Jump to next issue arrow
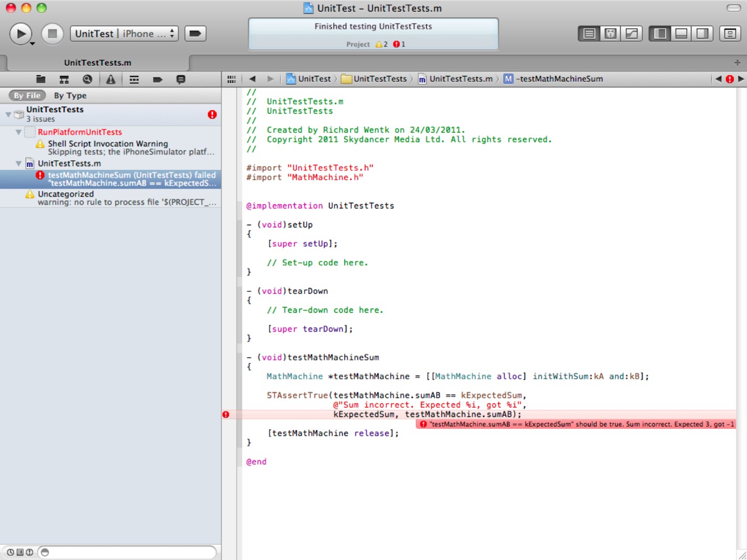 (x=741, y=79)
